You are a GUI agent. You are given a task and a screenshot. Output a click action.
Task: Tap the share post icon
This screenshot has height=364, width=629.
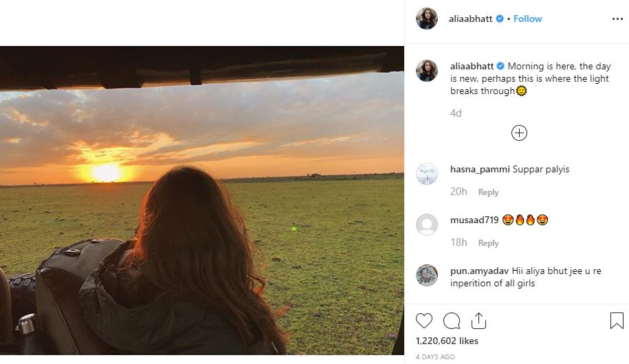point(478,321)
